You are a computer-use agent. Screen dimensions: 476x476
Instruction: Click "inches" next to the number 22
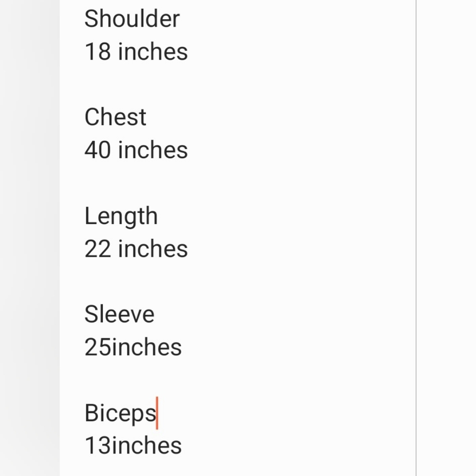click(153, 248)
